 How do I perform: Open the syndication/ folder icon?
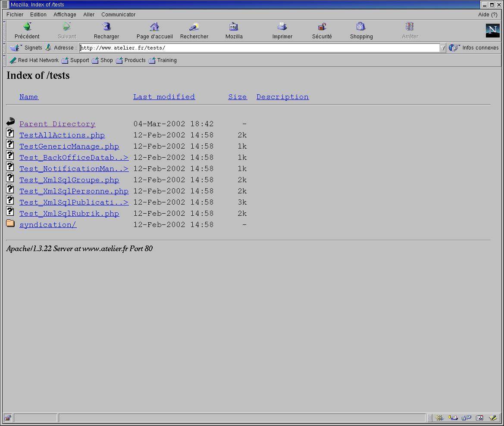coord(10,224)
